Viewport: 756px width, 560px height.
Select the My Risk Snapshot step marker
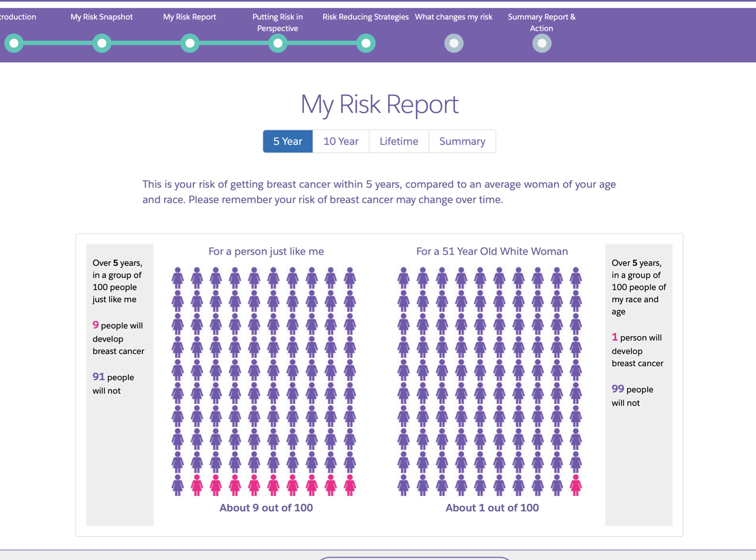(101, 43)
